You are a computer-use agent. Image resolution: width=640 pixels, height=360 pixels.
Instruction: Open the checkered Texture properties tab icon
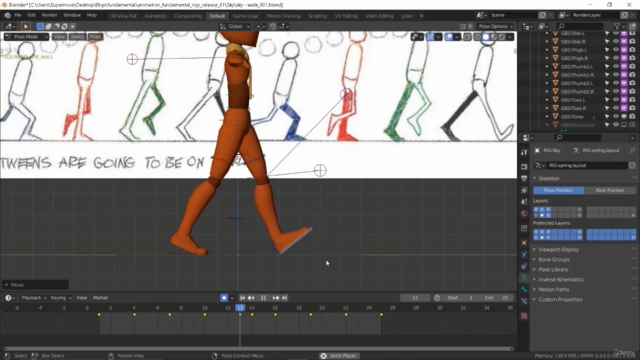coord(524,316)
